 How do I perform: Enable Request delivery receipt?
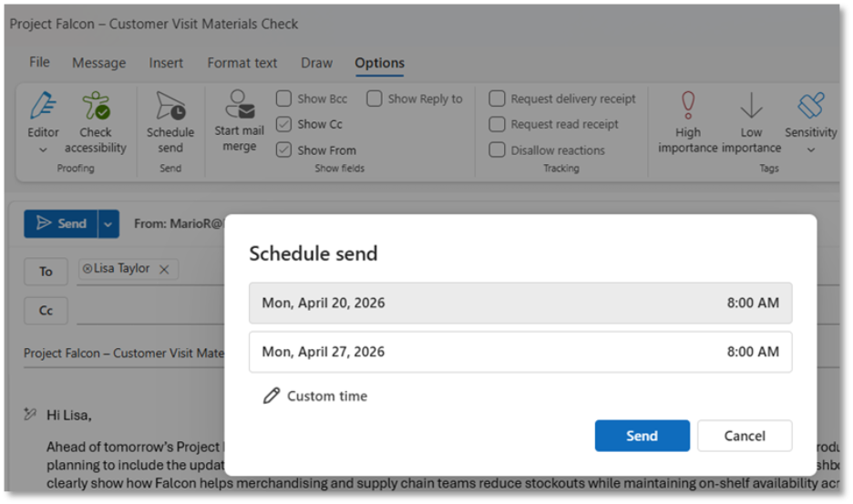(497, 98)
